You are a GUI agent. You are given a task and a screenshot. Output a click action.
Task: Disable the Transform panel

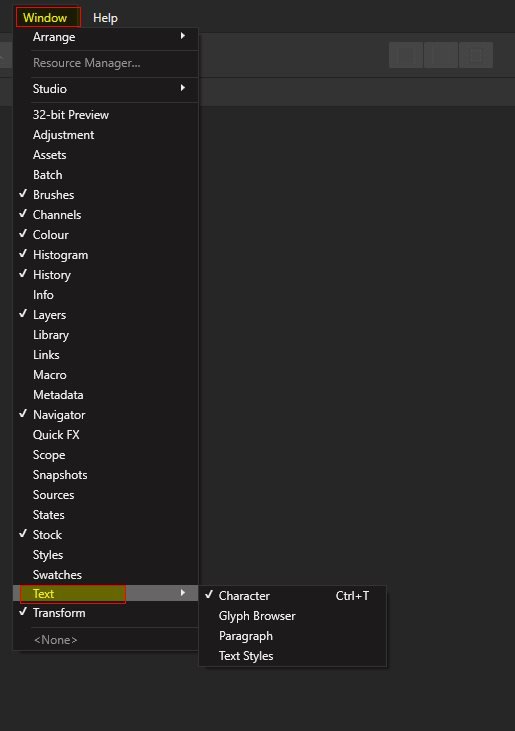click(105, 613)
